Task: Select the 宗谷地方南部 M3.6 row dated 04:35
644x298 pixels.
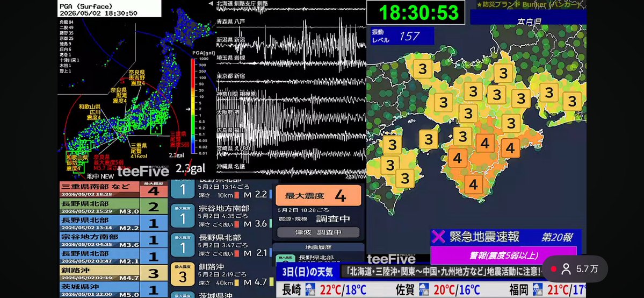Action: pos(114,239)
